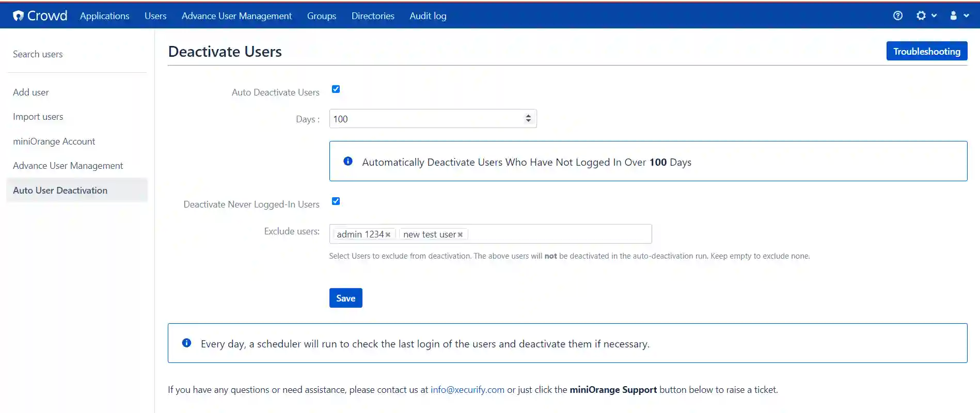Viewport: 980px width, 413px height.
Task: Open the settings gear menu
Action: [x=926, y=15]
